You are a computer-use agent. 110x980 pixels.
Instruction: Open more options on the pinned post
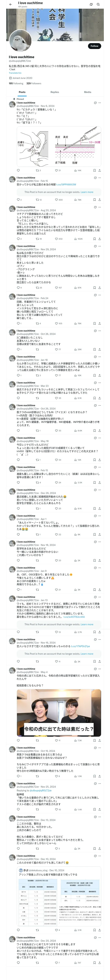100,103
